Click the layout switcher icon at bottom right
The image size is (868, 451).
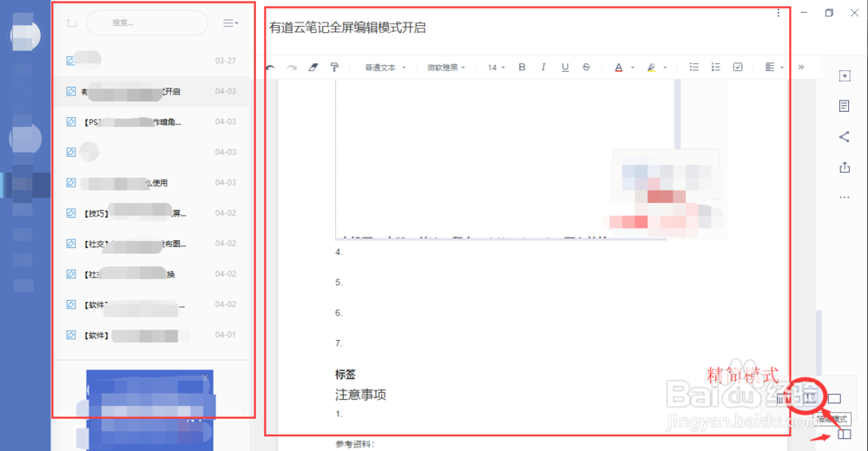tap(845, 435)
